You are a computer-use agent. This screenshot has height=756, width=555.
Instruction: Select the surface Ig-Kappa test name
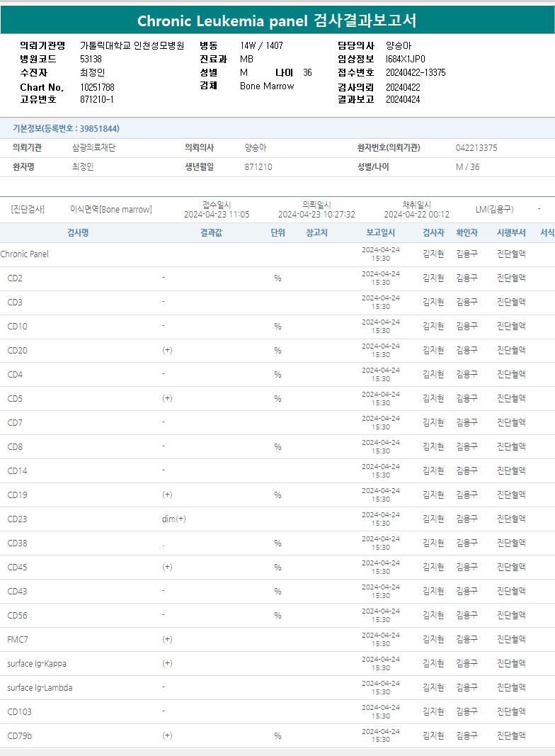tap(37, 664)
